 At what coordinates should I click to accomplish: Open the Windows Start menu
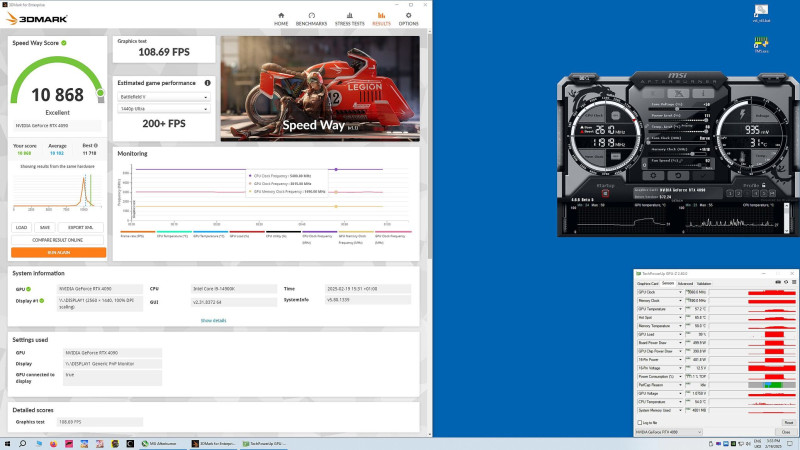tap(7, 444)
